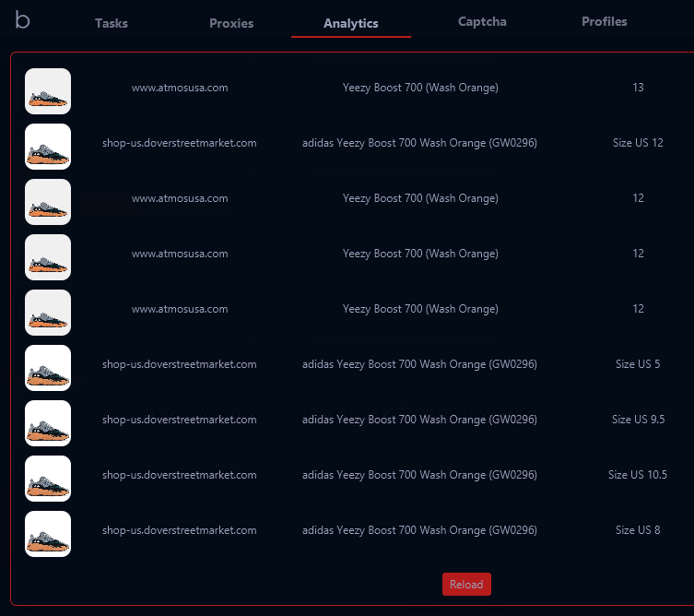The image size is (694, 616).
Task: Click doverstreetmarket site in Size US 5 row
Action: [x=179, y=364]
